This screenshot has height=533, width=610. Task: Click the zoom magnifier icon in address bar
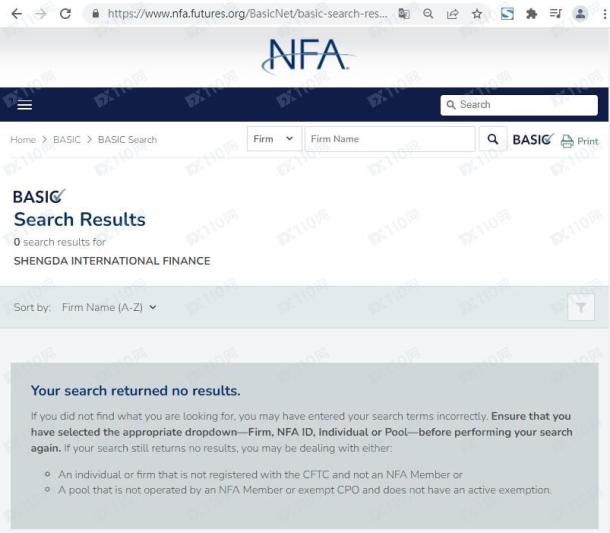click(428, 14)
